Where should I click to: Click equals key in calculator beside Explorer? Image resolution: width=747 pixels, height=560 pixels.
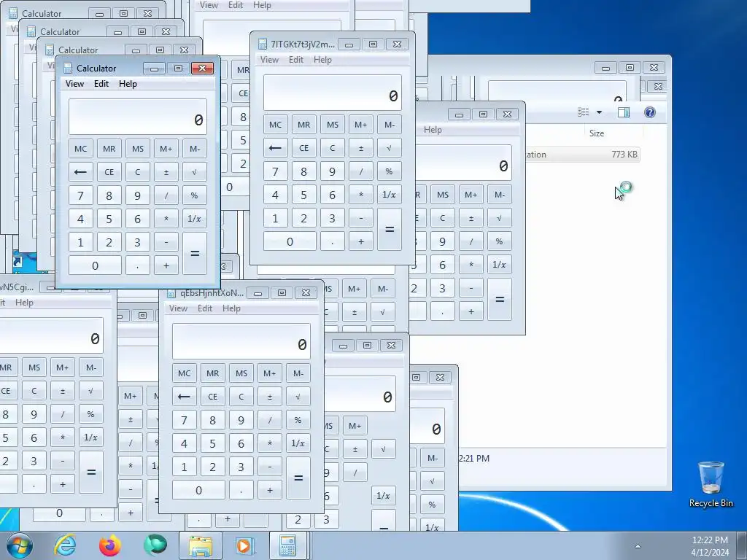click(499, 299)
